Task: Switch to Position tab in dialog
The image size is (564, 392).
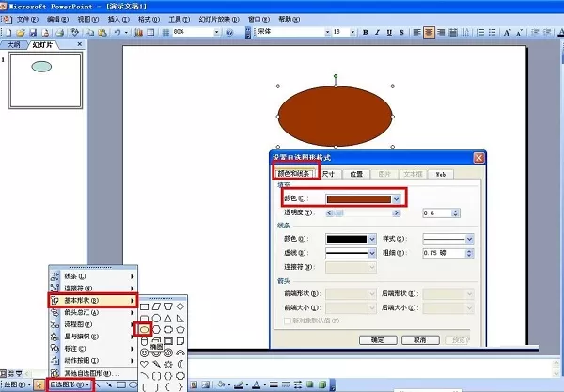Action: [x=356, y=174]
